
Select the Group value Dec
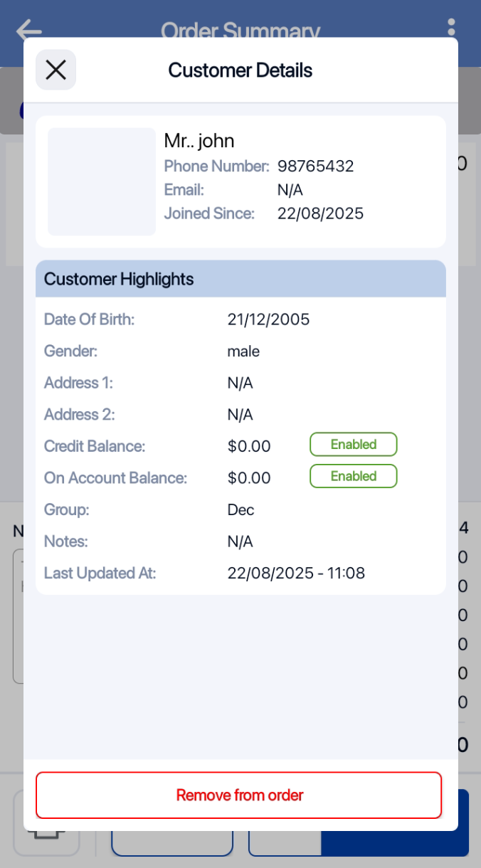click(240, 510)
